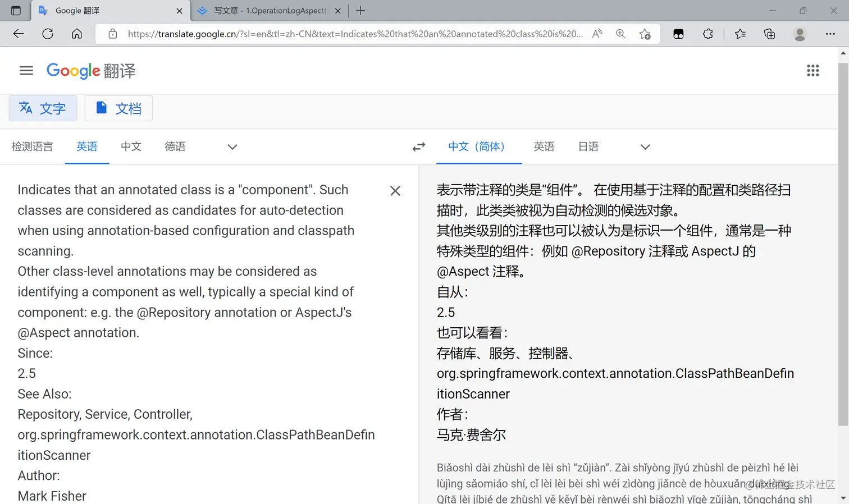Click translated text '马克·费舍尔'

click(471, 435)
